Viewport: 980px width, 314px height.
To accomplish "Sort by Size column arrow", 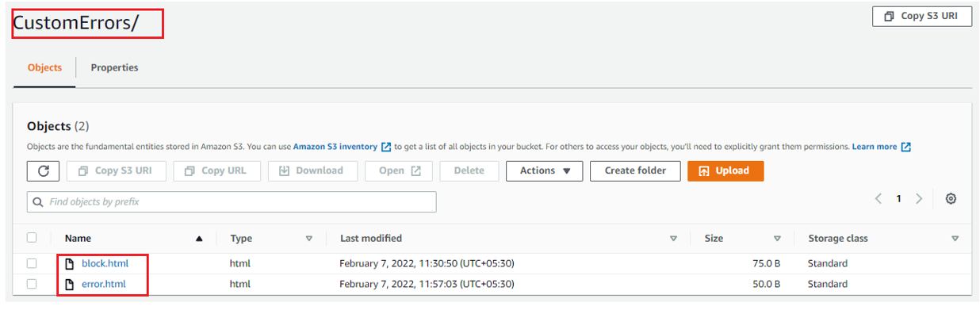I will [x=777, y=238].
